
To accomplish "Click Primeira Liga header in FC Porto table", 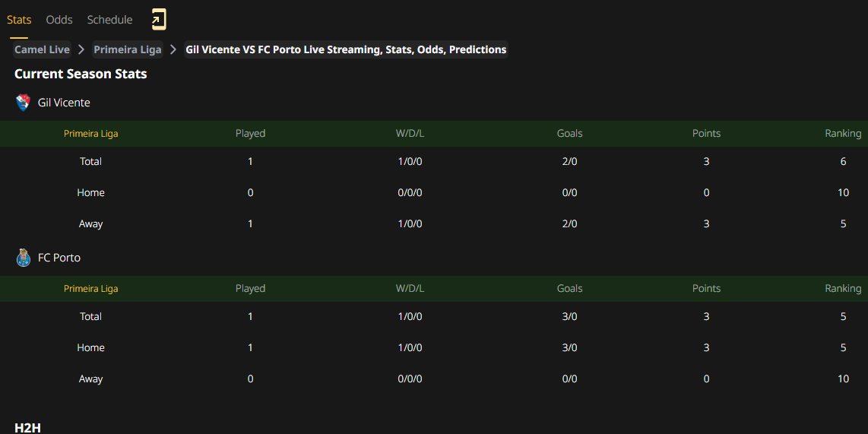I will click(x=90, y=288).
